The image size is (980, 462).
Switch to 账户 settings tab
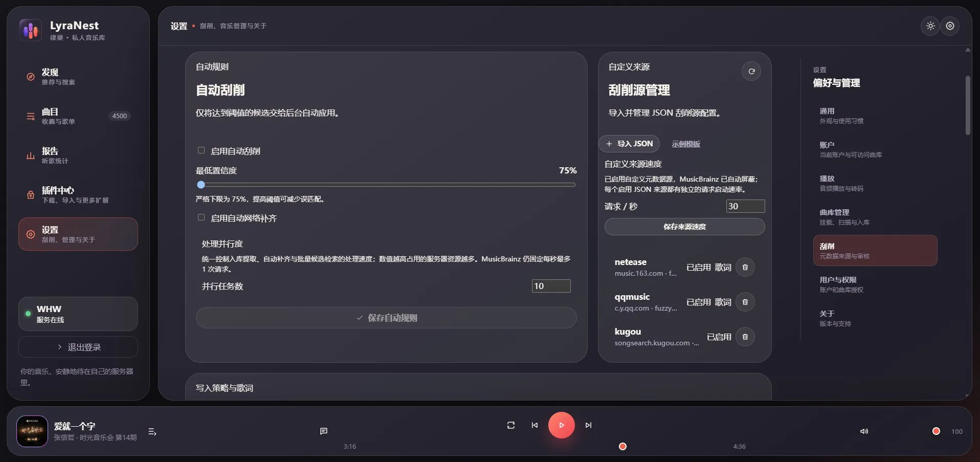coord(875,149)
